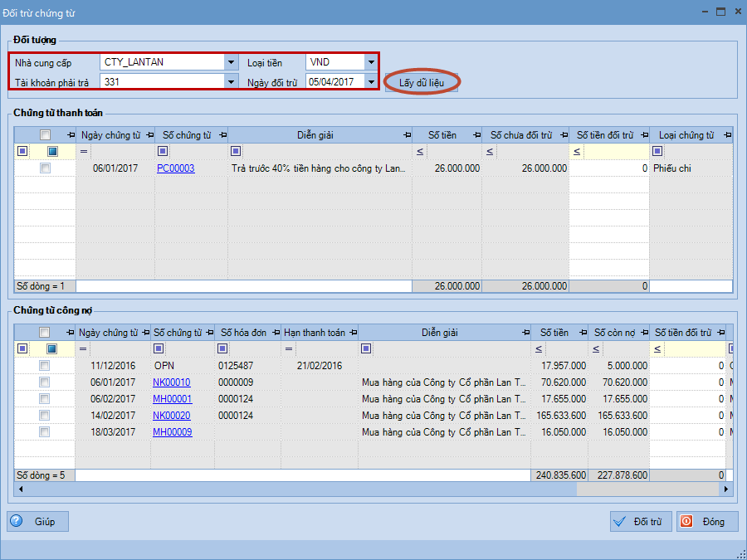The image size is (747, 560).
Task: Click the pin icon on Số còn nợ column
Action: 642,333
